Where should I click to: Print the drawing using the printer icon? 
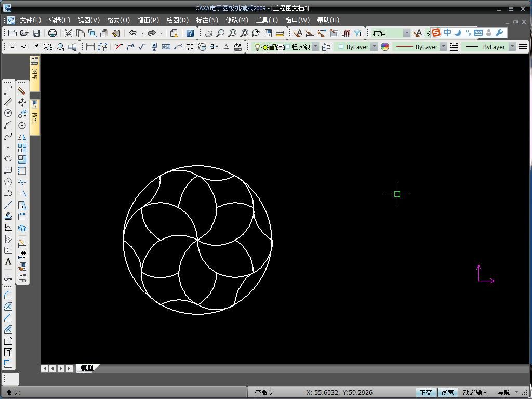[52, 33]
